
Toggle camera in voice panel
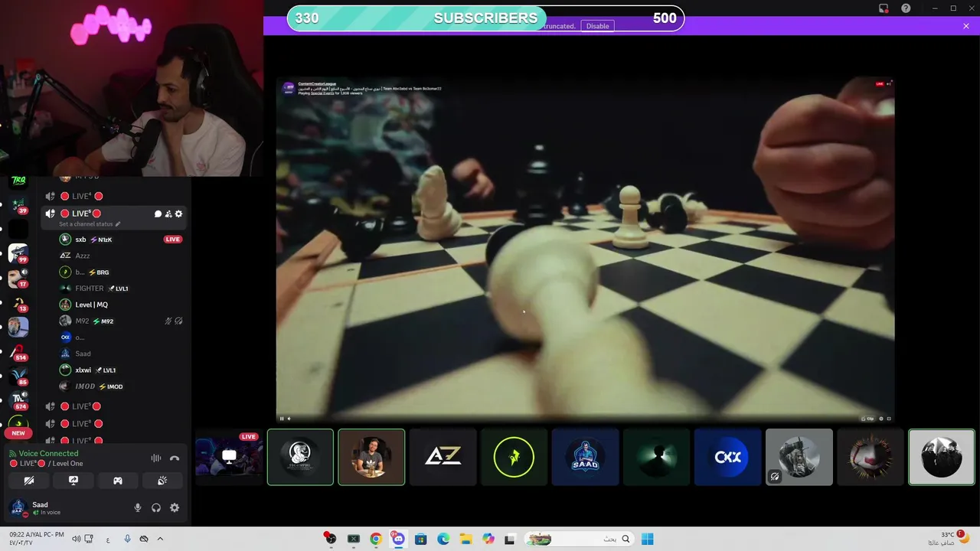(x=29, y=481)
